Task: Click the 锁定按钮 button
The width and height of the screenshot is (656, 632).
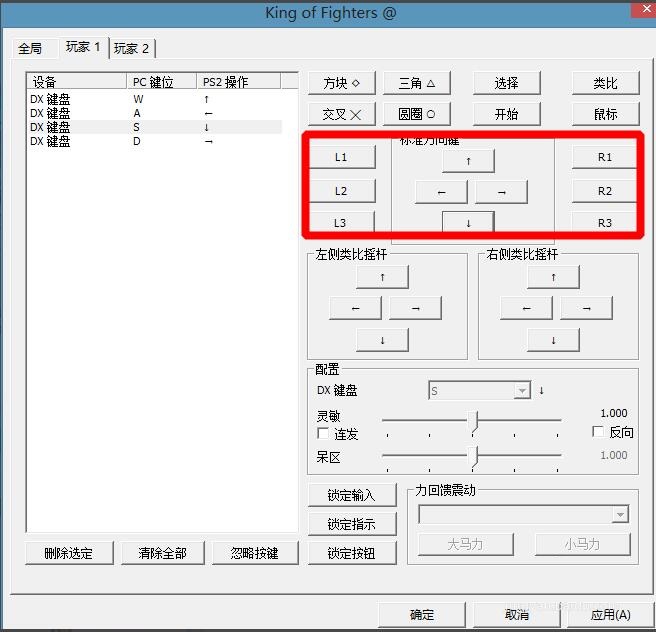Action: pyautogui.click(x=352, y=553)
